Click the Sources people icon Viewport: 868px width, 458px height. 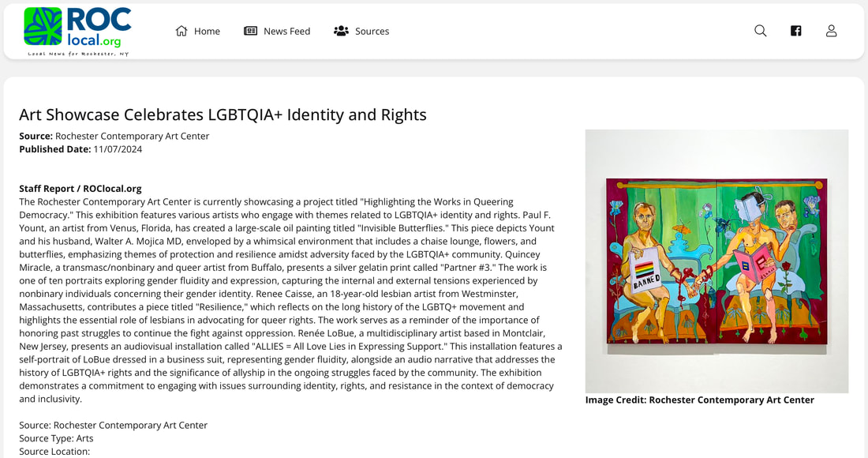[x=341, y=31]
